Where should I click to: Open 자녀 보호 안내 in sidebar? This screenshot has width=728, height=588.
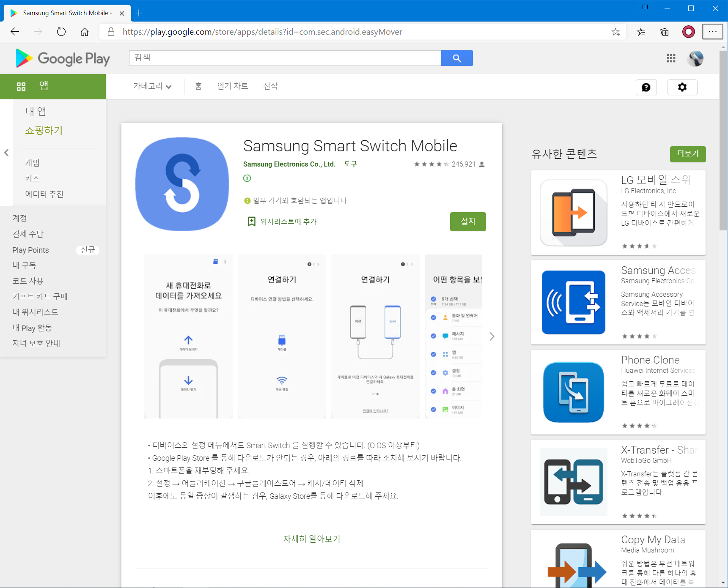point(36,343)
